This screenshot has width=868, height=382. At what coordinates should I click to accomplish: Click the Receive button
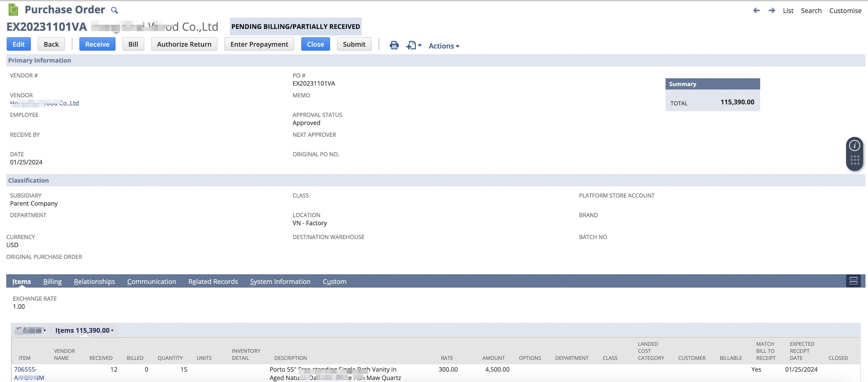(x=97, y=44)
